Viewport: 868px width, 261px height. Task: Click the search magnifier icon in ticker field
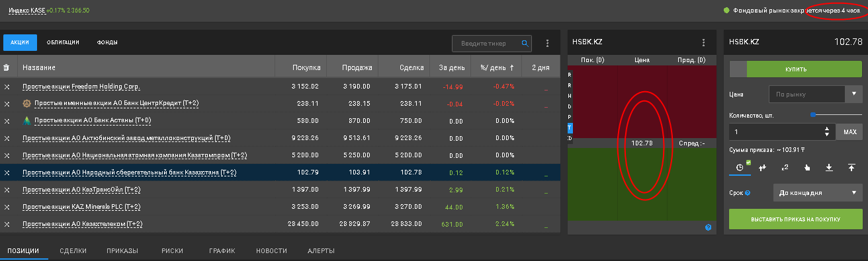click(525, 44)
